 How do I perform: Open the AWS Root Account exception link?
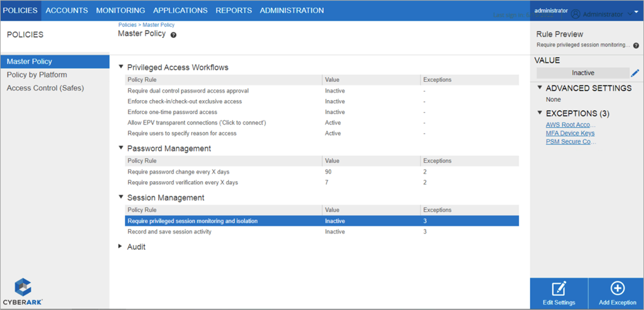[570, 124]
